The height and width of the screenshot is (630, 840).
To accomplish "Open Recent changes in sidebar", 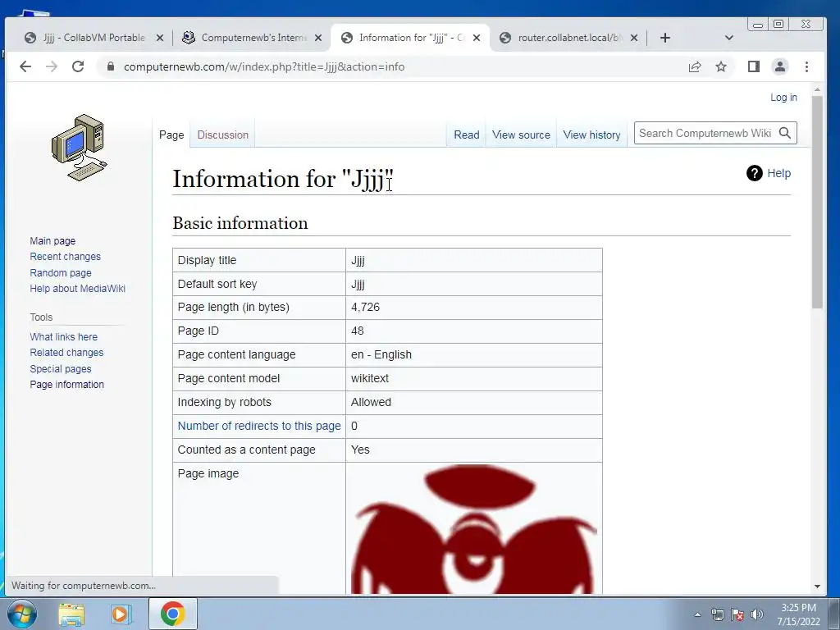I will 66,257.
